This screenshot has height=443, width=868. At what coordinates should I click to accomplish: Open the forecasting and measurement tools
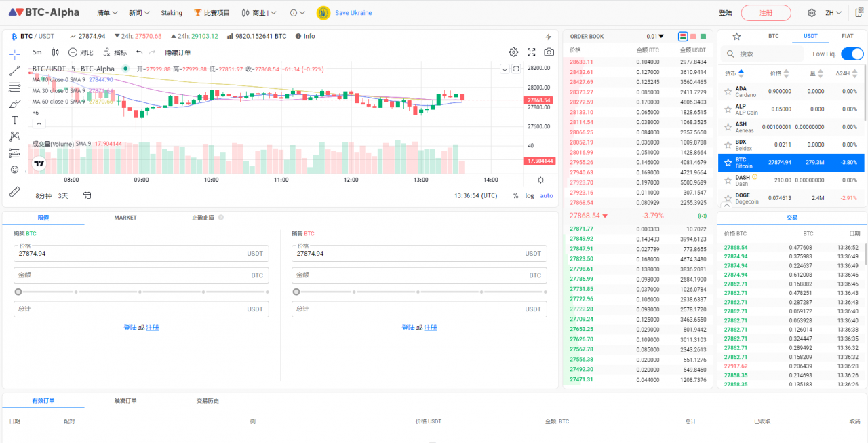(x=15, y=153)
